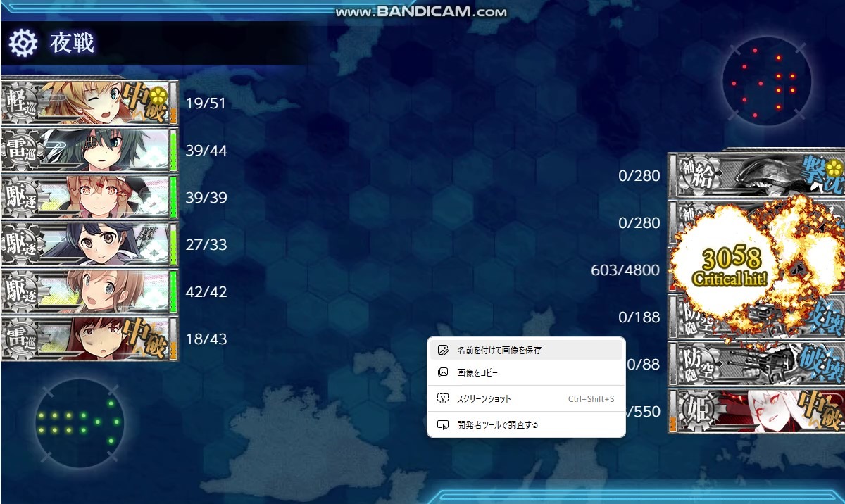Click the 3058 Critical hit! damage text
Image resolution: width=845 pixels, height=504 pixels.
[x=730, y=267]
